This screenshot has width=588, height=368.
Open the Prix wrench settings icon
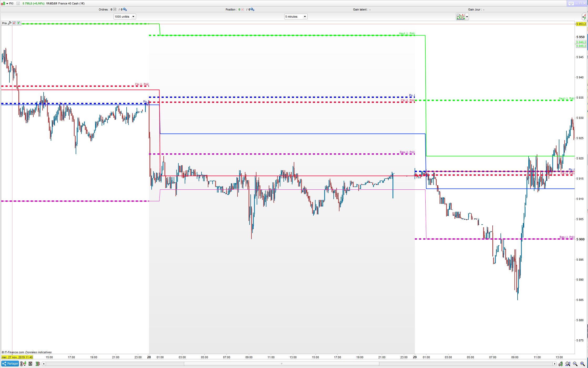[10, 23]
